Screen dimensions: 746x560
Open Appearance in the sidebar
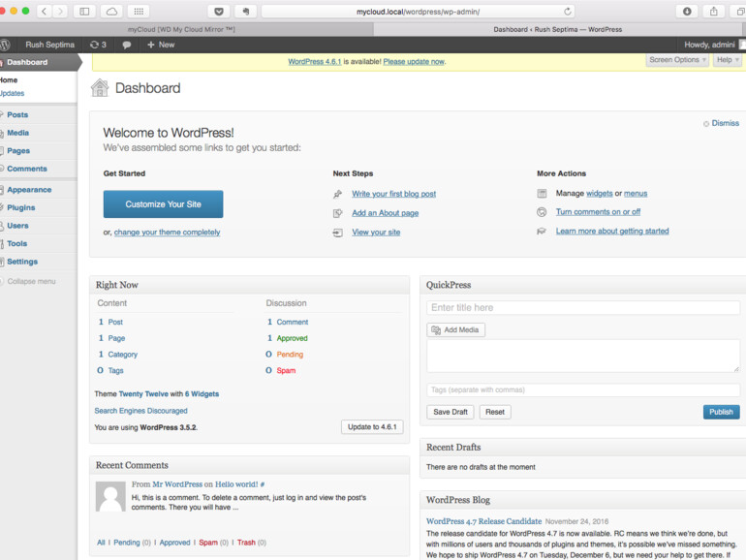click(x=29, y=189)
